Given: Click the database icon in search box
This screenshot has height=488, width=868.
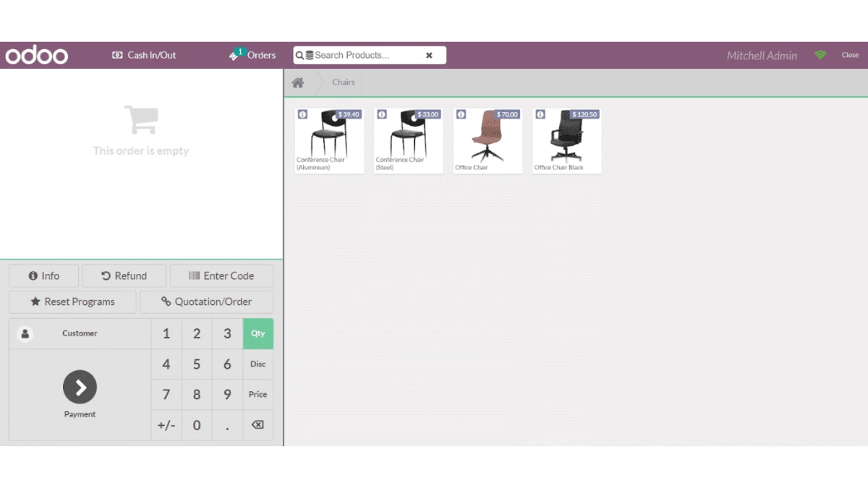Looking at the screenshot, I should point(310,55).
